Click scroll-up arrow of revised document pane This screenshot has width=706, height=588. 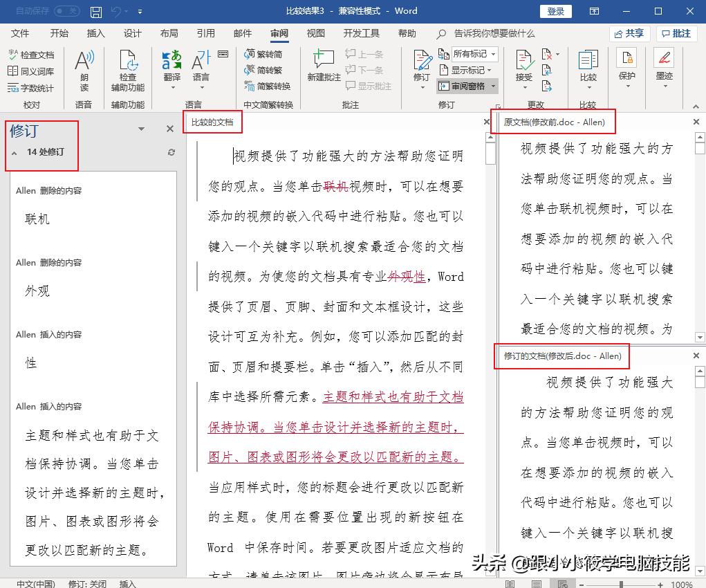pyautogui.click(x=700, y=371)
